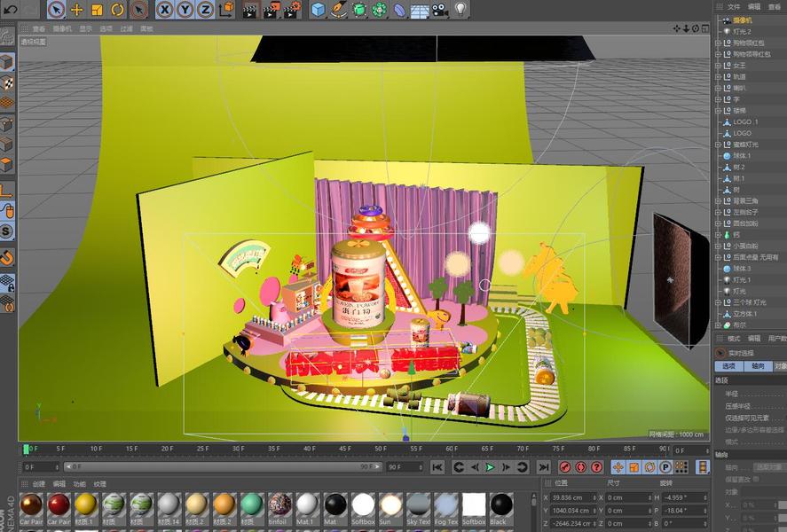The height and width of the screenshot is (532, 787).
Task: Expand the 女王 null group
Action: tap(718, 66)
